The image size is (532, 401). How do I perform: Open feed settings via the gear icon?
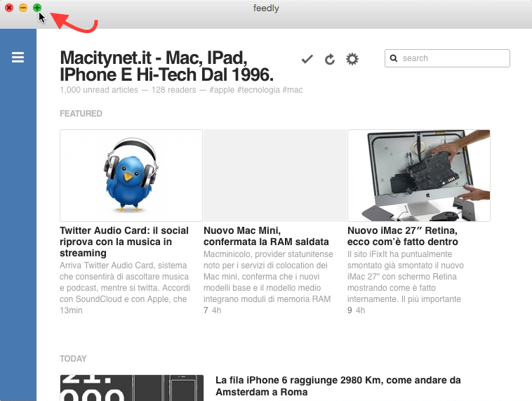tap(352, 59)
